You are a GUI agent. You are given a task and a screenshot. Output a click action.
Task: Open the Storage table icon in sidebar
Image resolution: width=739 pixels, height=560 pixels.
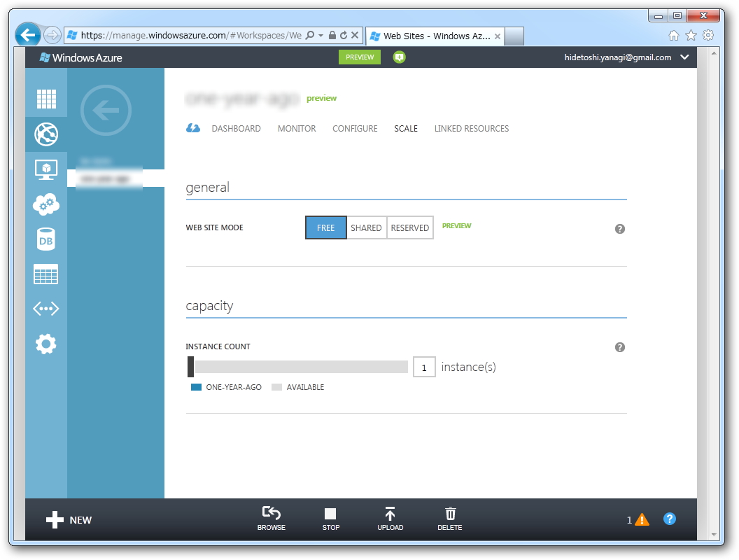pos(46,274)
